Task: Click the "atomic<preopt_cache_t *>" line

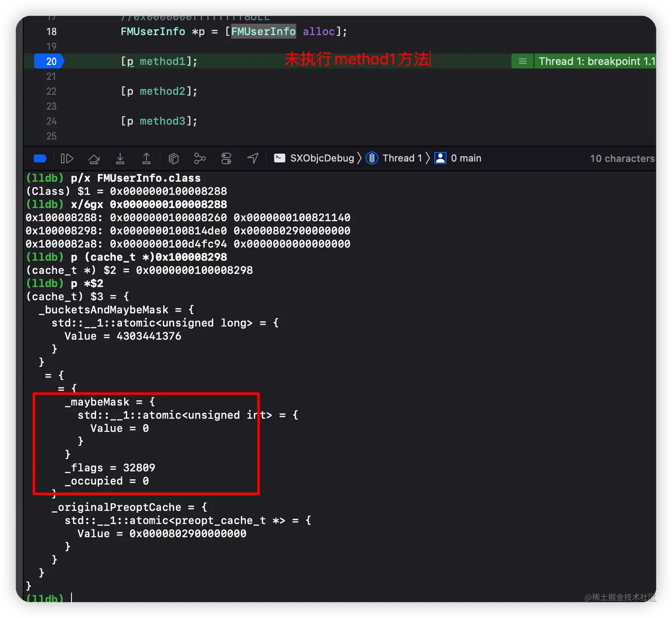Action: 188,521
